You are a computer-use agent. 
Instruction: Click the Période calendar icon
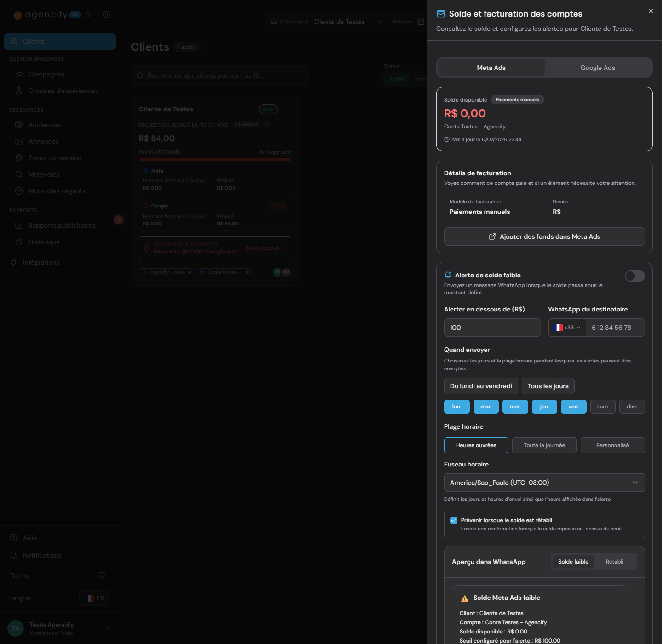pos(421,22)
